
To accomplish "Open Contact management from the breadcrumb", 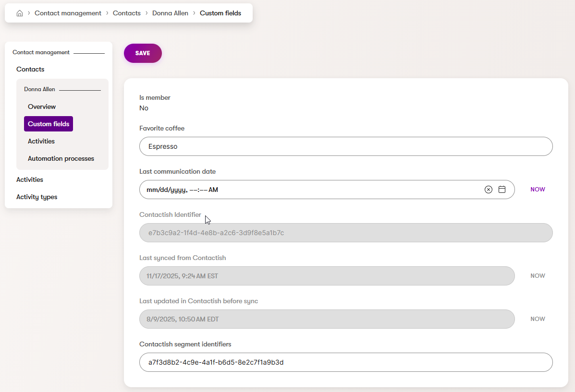I will tap(68, 13).
